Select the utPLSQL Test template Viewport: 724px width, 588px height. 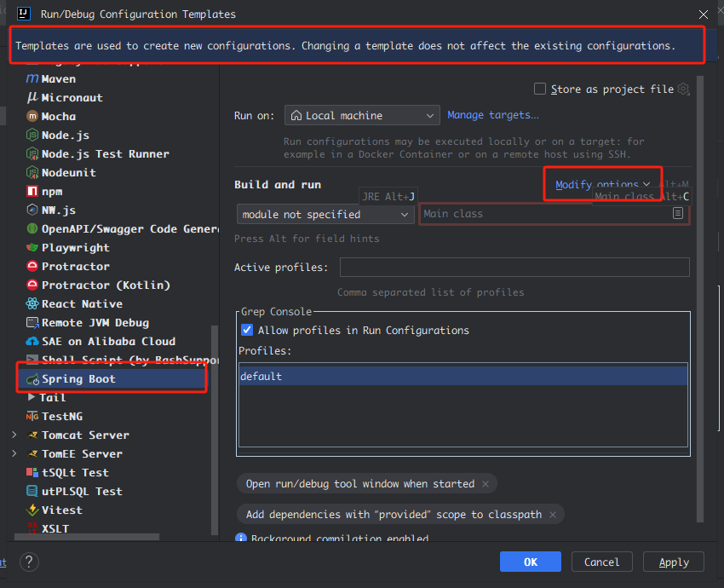tap(82, 492)
